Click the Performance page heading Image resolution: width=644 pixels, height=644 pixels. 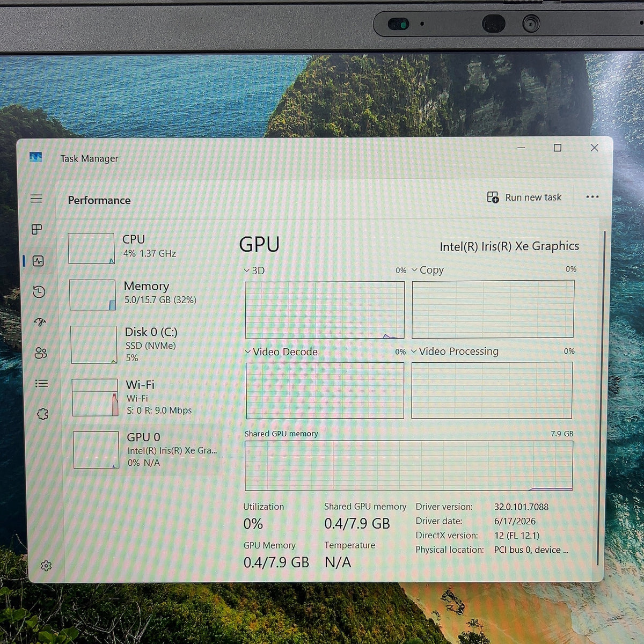[x=99, y=200]
